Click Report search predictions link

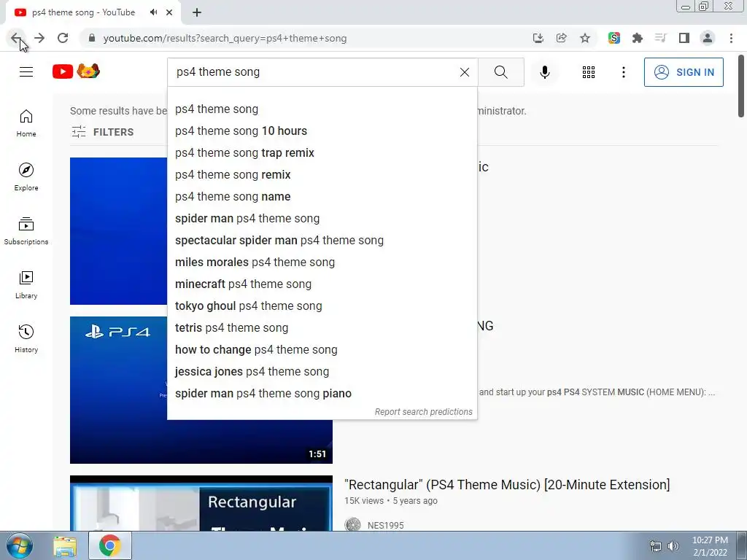(424, 412)
